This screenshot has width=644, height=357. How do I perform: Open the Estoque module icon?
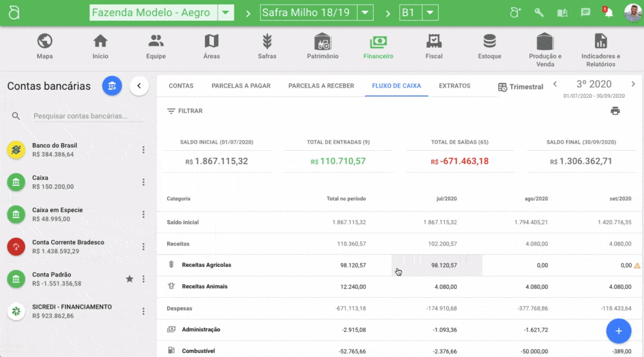click(x=489, y=42)
